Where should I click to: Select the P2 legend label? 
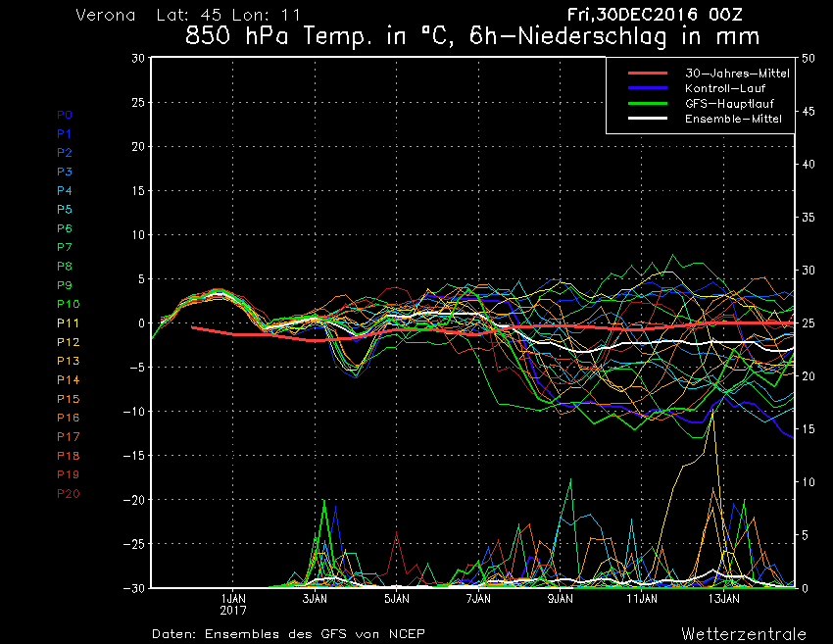pyautogui.click(x=65, y=153)
